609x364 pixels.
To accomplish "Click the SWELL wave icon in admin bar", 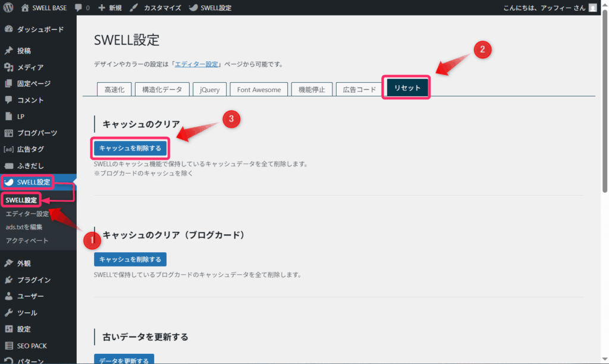I will (x=193, y=8).
